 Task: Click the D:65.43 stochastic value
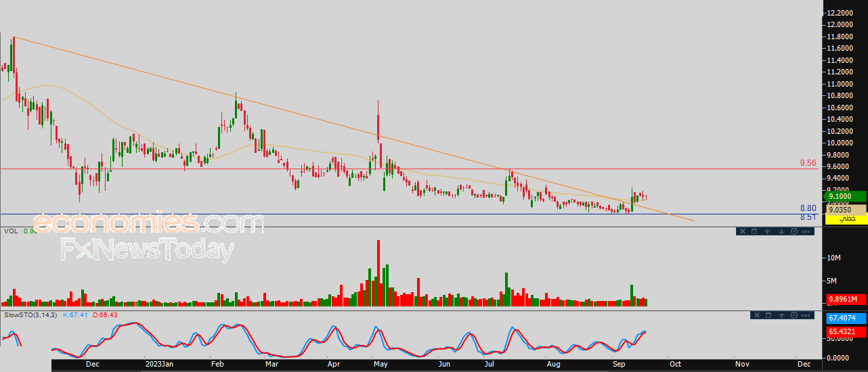(105, 315)
